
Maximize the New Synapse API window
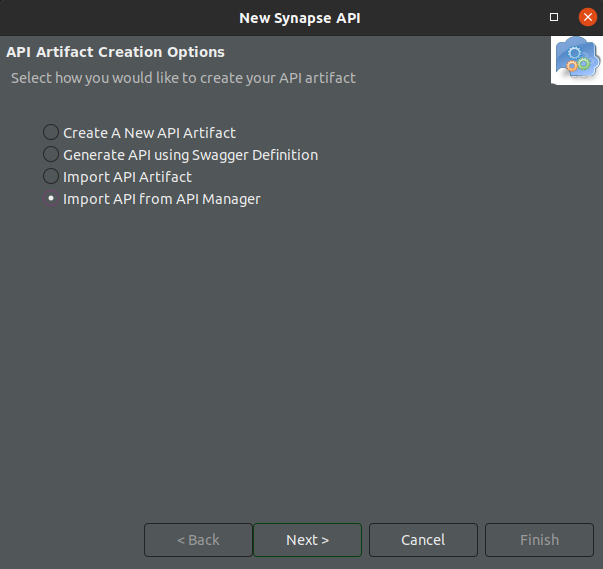[555, 18]
